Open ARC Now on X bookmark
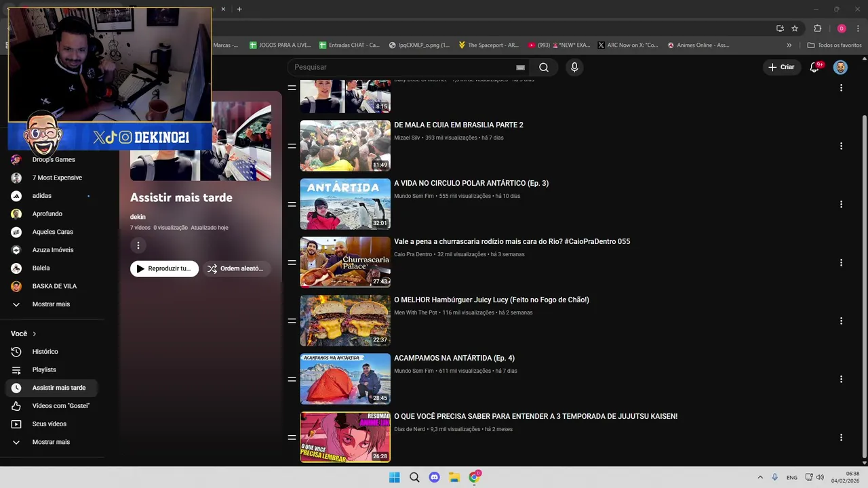868x488 pixels. [x=628, y=45]
